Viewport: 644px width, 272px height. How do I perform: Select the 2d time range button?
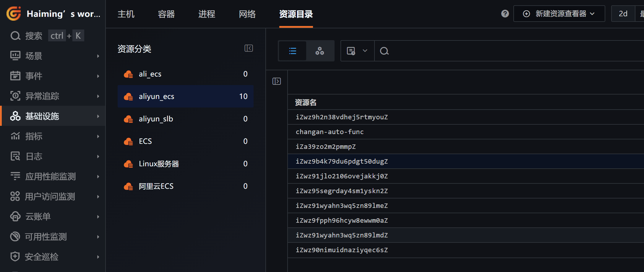(623, 14)
